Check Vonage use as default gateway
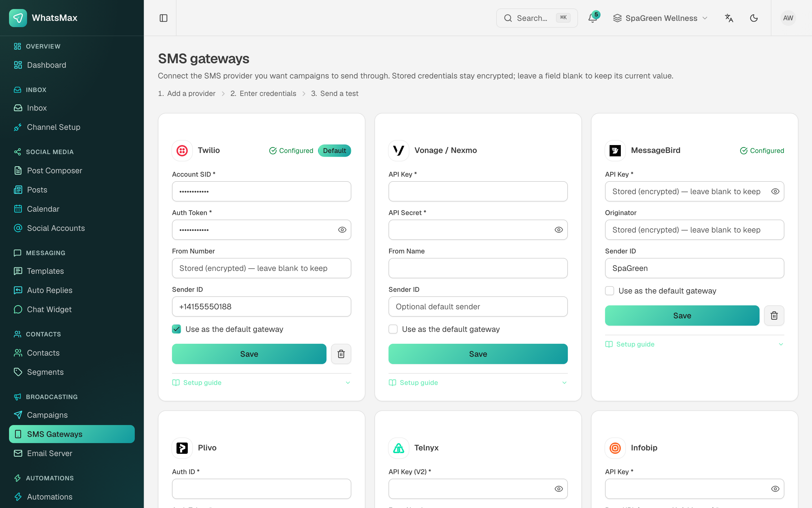This screenshot has width=812, height=508. point(393,329)
